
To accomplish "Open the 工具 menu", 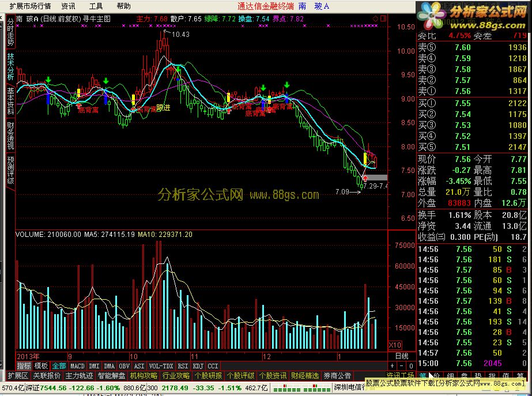I will [96, 6].
